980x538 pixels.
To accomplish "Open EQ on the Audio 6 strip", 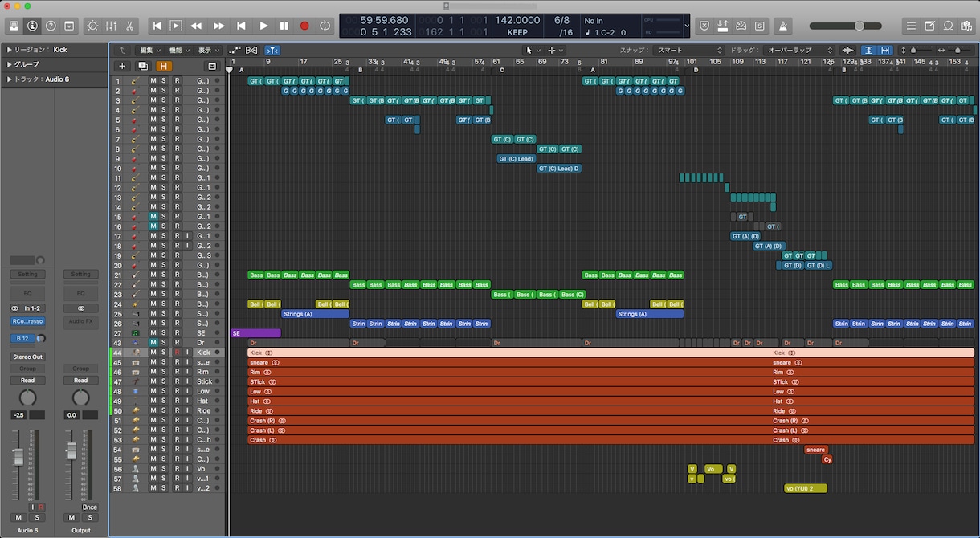I will pos(27,294).
